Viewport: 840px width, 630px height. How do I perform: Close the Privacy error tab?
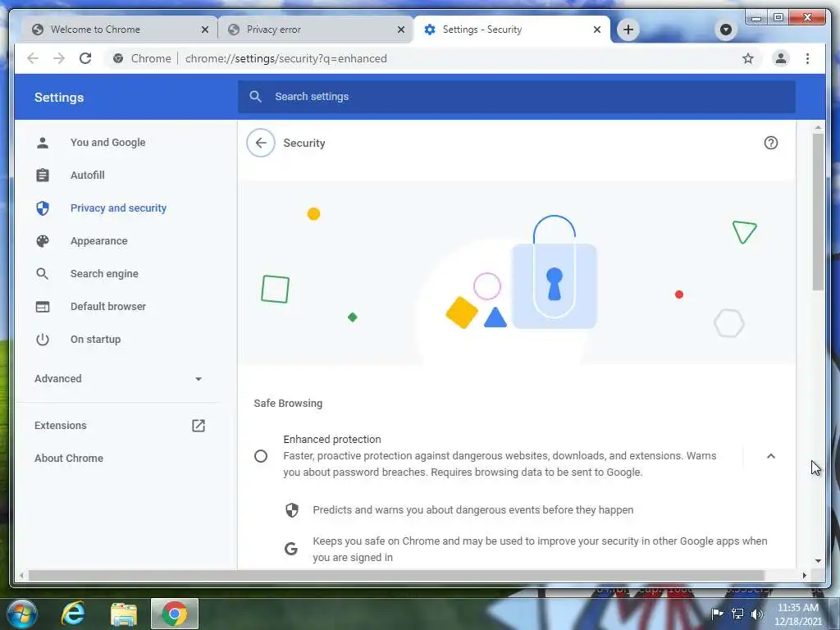click(400, 30)
